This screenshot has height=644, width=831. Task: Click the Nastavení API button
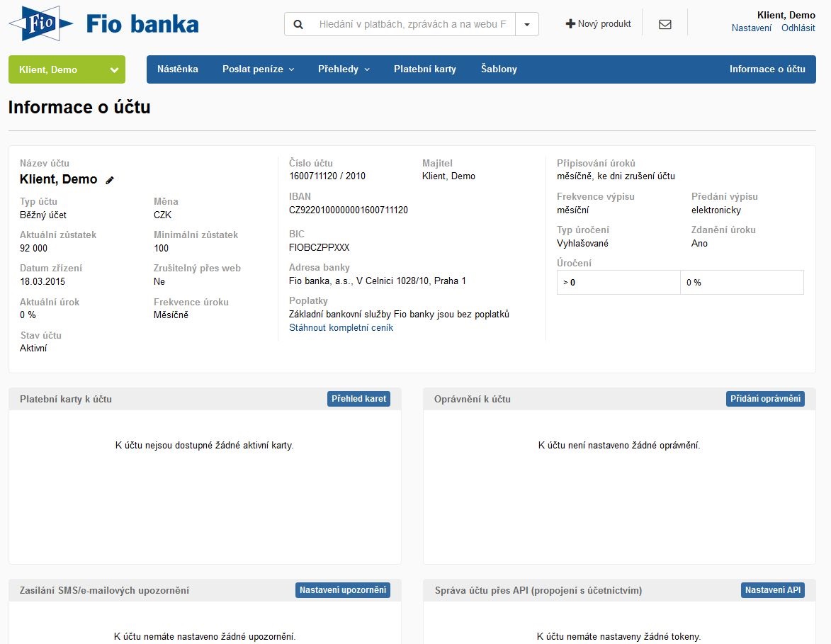(773, 590)
